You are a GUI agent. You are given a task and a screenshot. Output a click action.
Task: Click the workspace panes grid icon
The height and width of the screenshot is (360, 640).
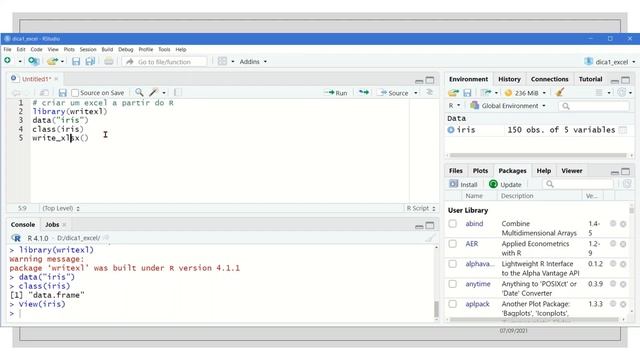pyautogui.click(x=222, y=61)
